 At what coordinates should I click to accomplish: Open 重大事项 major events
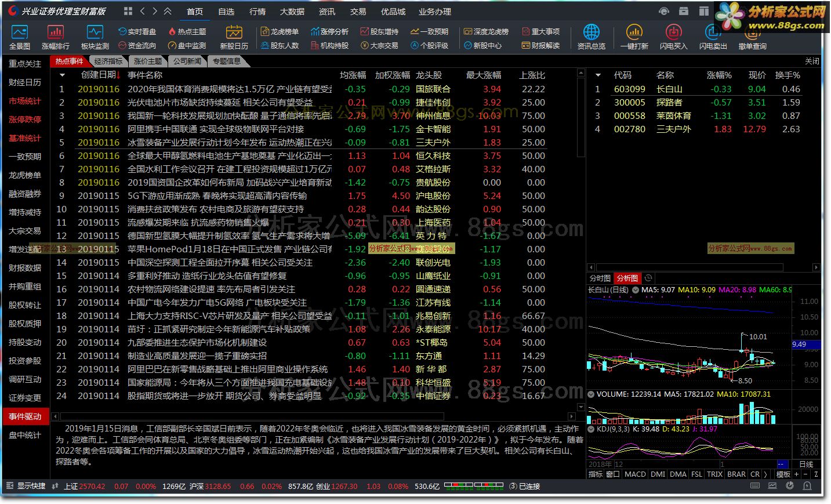click(x=540, y=32)
